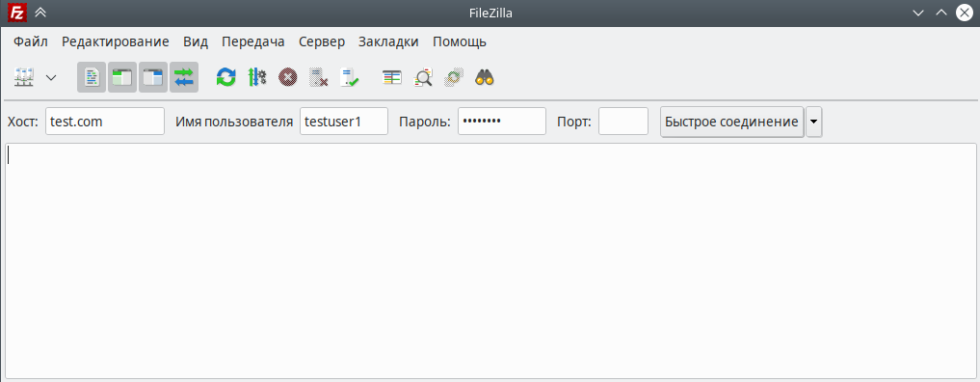Viewport: 980px width, 382px height.
Task: Open the Передача menu
Action: pos(253,41)
